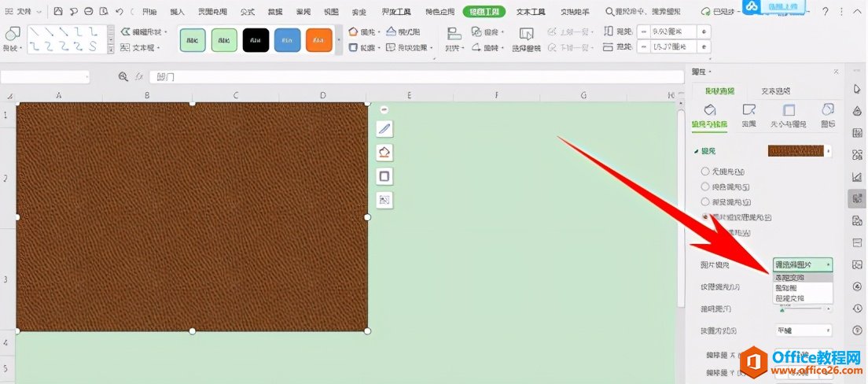The width and height of the screenshot is (868, 384).
Task: Choose the last option in the open dropdown list
Action: coord(803,298)
